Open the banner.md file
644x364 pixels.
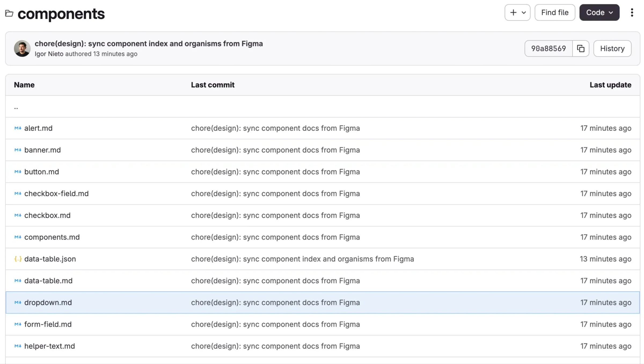coord(42,150)
